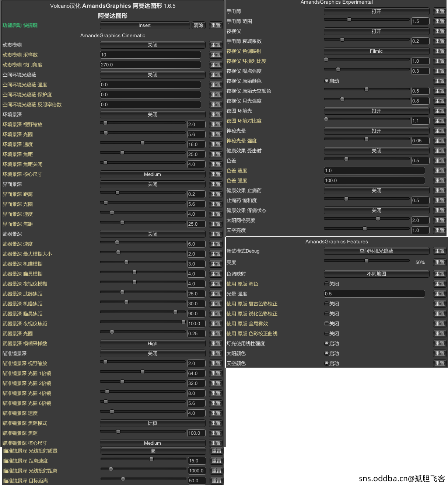Adjust the 亮度 slider at 50%
The height and width of the screenshot is (486, 448).
click(367, 261)
